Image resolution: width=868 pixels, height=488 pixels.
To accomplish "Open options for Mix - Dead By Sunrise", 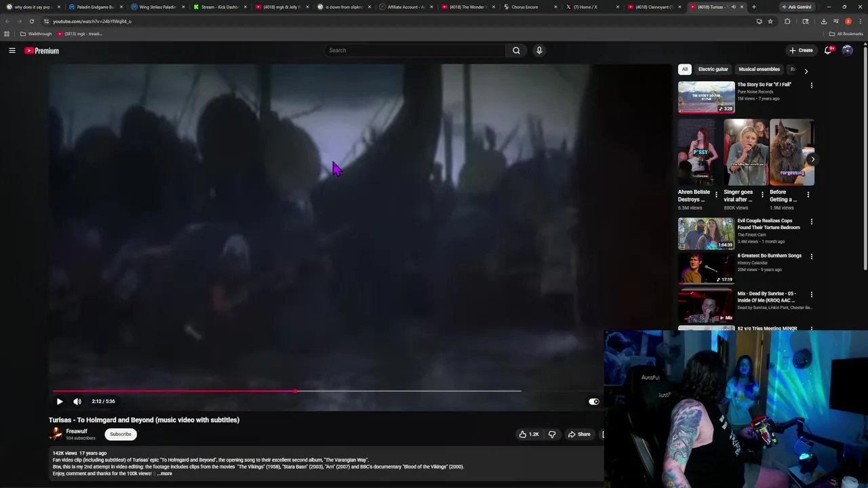I will point(811,294).
